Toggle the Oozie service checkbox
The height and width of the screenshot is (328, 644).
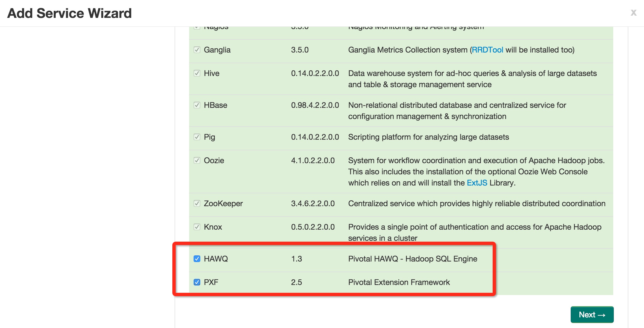[x=197, y=160]
